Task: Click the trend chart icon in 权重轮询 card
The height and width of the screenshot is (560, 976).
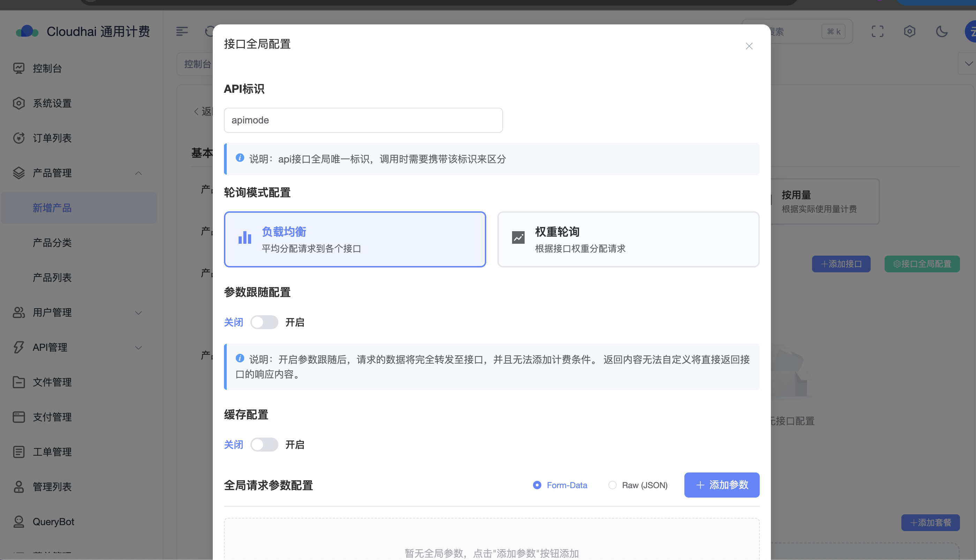Action: [518, 237]
